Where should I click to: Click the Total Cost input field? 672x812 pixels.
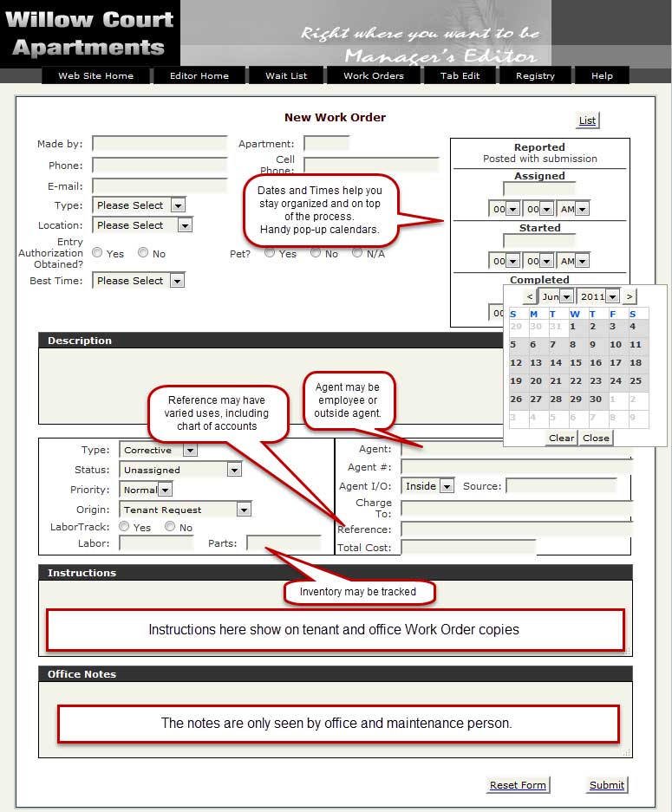468,548
